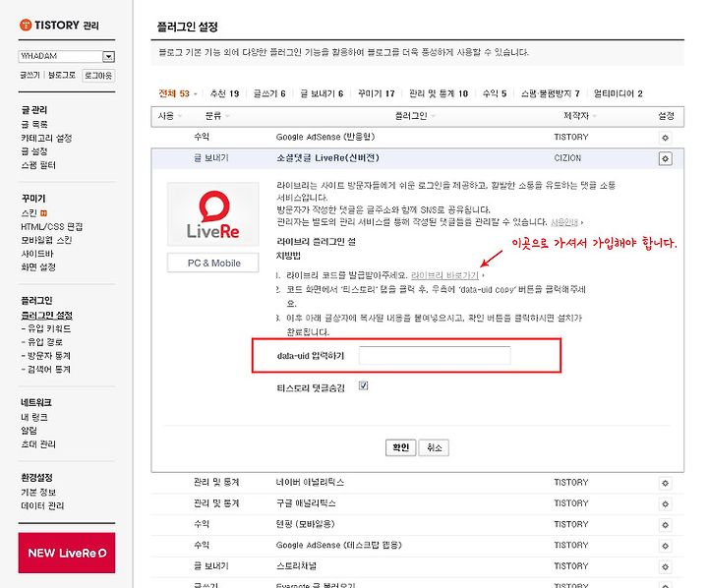Open 카테고리 설정 in sidebar
708x588 pixels.
coord(46,138)
